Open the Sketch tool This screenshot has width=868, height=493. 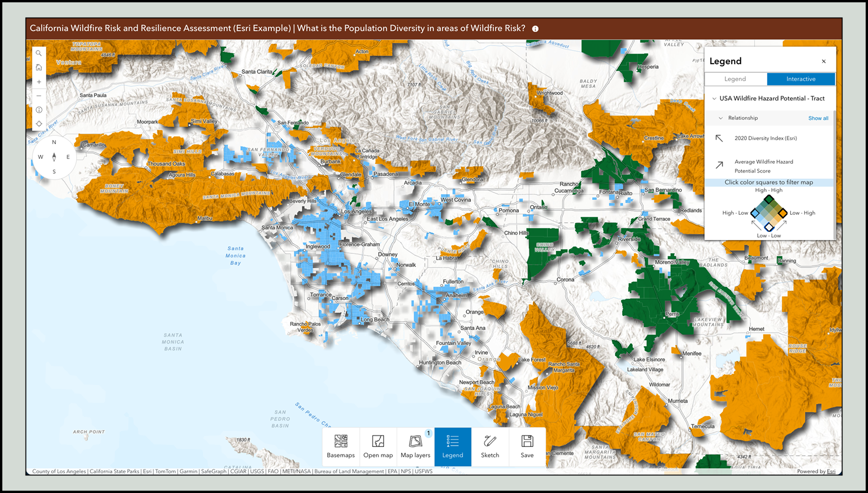point(490,446)
